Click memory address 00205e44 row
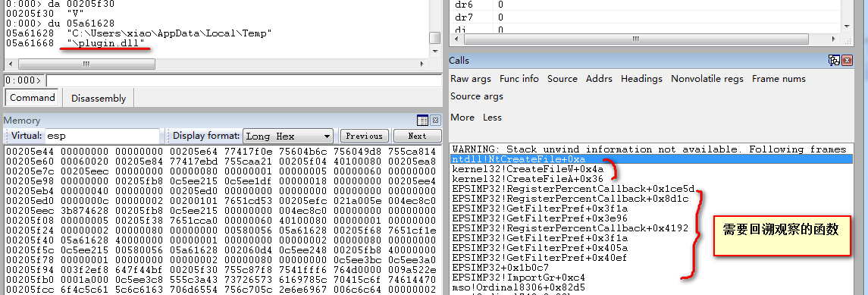Viewport: 868px width, 295px height. point(221,152)
